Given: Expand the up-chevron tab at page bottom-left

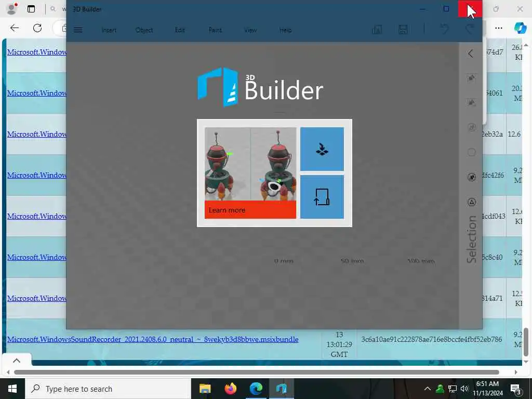Looking at the screenshot, I should tap(17, 361).
